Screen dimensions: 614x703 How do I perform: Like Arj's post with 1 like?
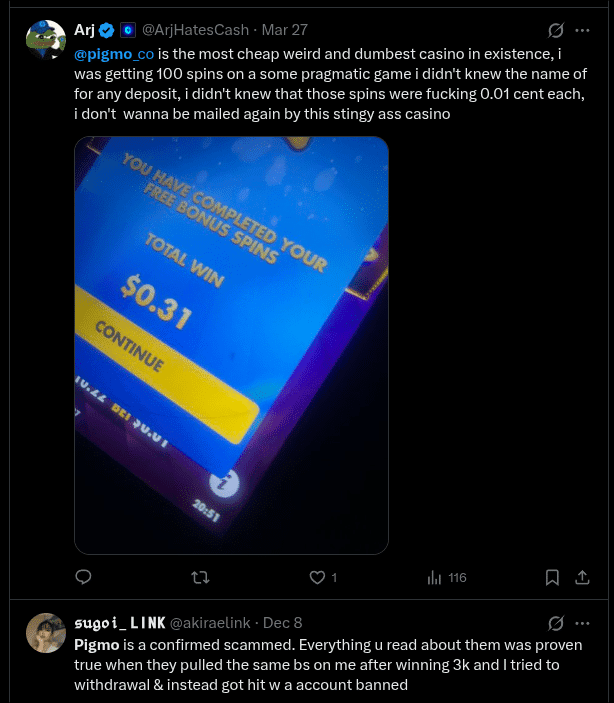[323, 577]
